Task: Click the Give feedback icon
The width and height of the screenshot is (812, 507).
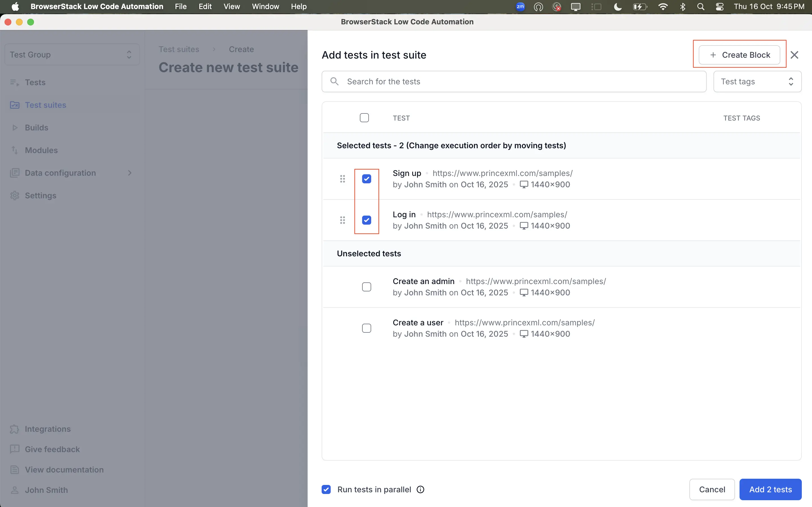Action: click(14, 449)
